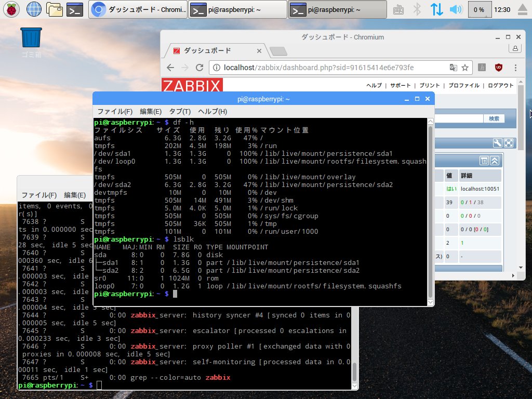The image size is (532, 399).
Task: Open ファイル(F) menu in back terminal
Action: [x=39, y=195]
